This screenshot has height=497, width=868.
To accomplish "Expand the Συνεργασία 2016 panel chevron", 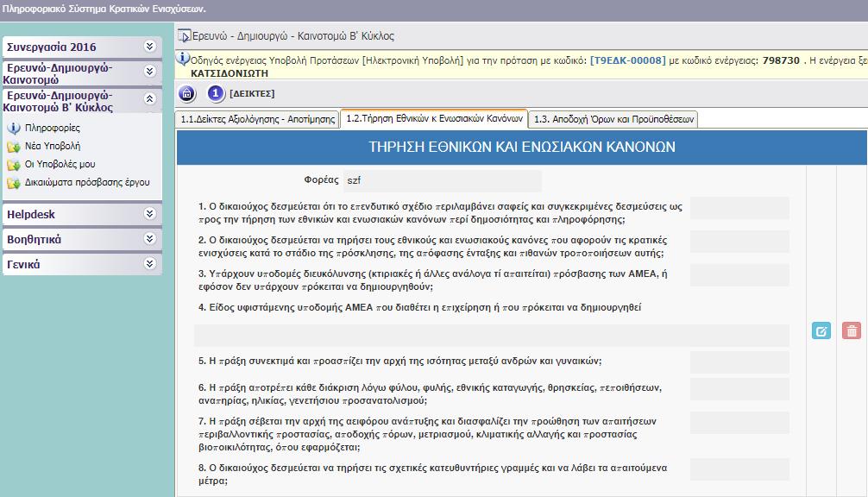I will click(x=149, y=47).
